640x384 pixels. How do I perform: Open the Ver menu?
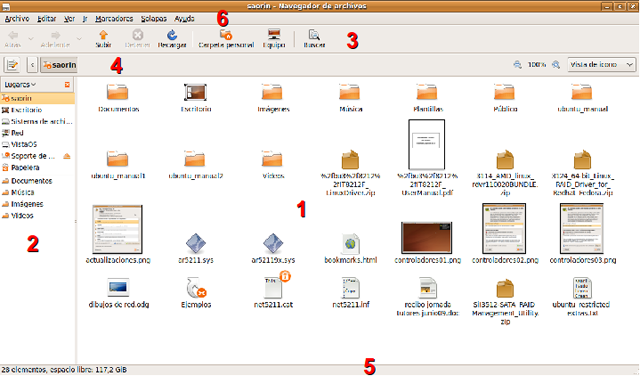(69, 19)
